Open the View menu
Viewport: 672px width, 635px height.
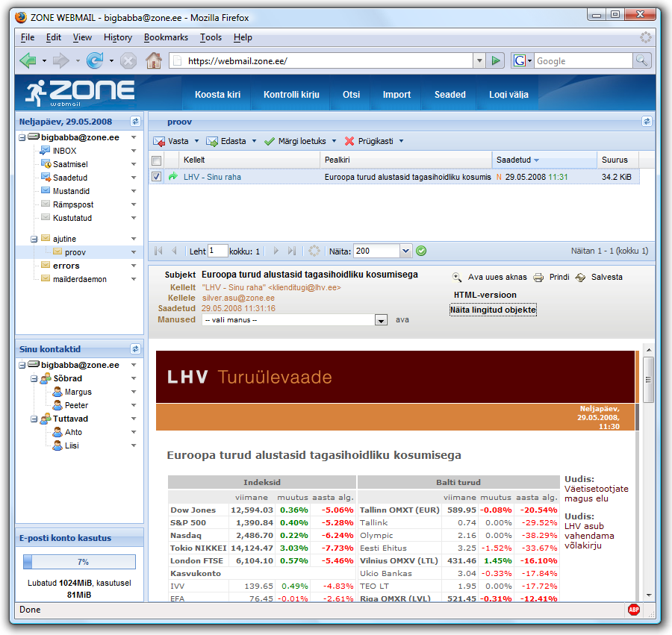tap(82, 37)
